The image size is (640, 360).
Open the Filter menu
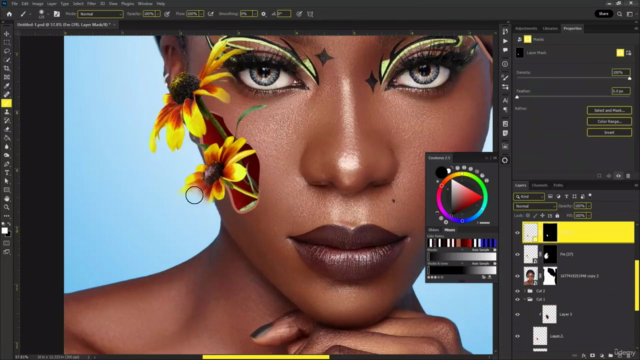point(91,4)
